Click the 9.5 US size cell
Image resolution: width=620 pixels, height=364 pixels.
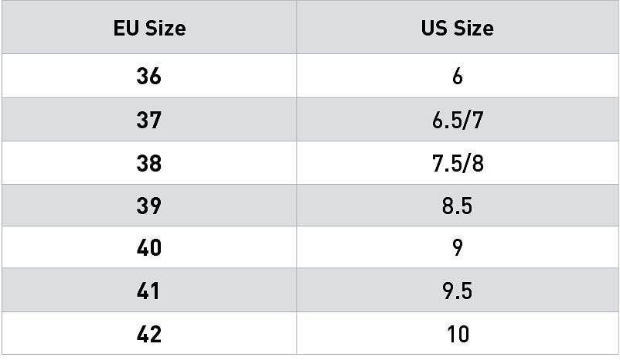[x=458, y=291]
